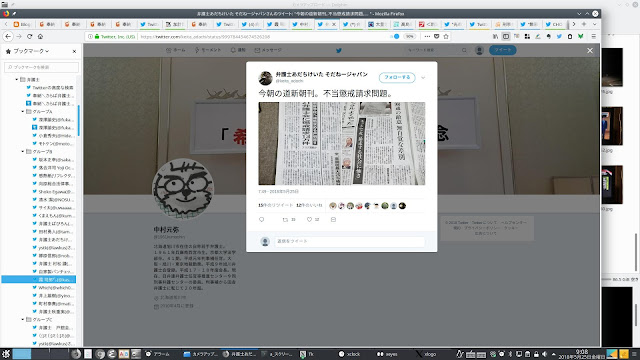Viewport: 640px width, 360px height.
Task: Bookmark this page with the star icon
Action: 446,36
